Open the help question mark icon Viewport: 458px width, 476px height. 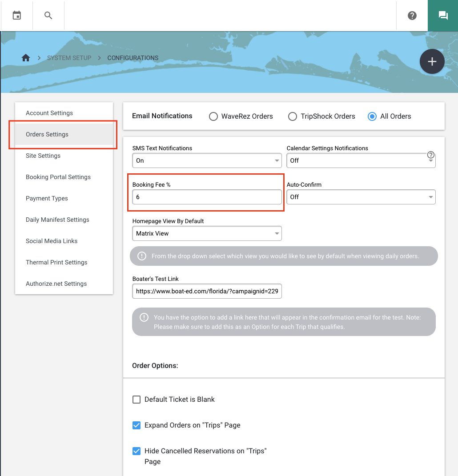(412, 16)
